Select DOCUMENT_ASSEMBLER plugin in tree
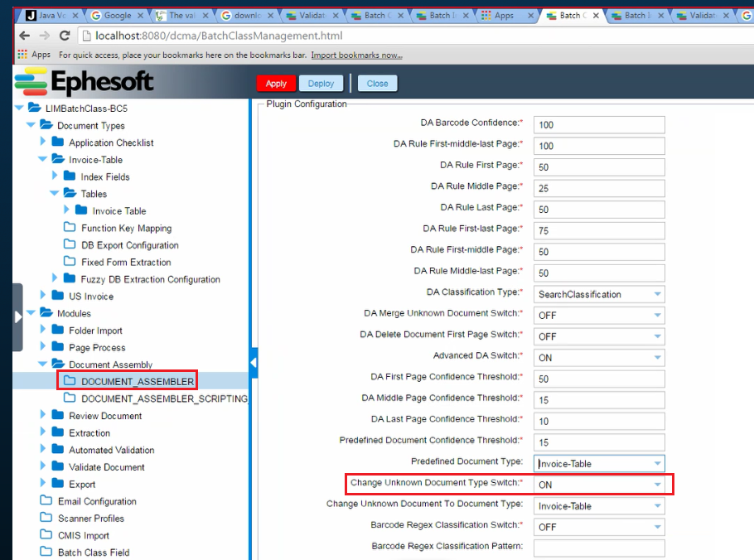This screenshot has height=560, width=754. [137, 381]
